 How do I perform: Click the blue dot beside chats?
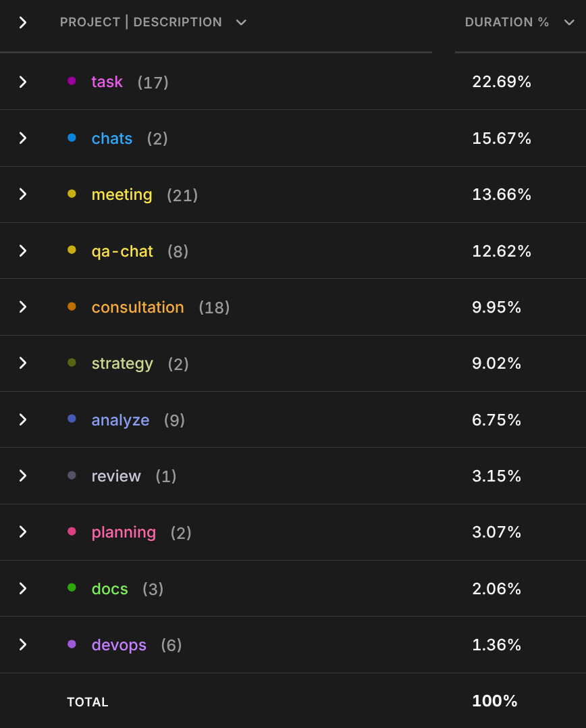point(72,138)
